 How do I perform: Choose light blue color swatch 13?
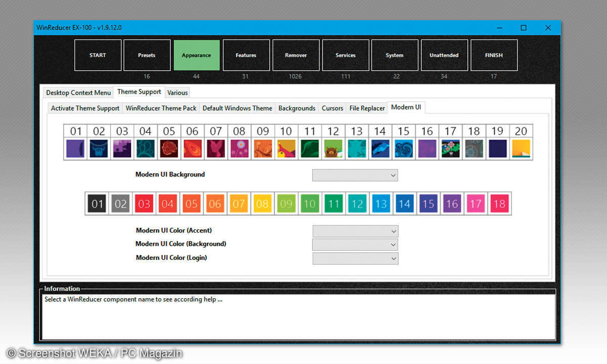(x=380, y=204)
